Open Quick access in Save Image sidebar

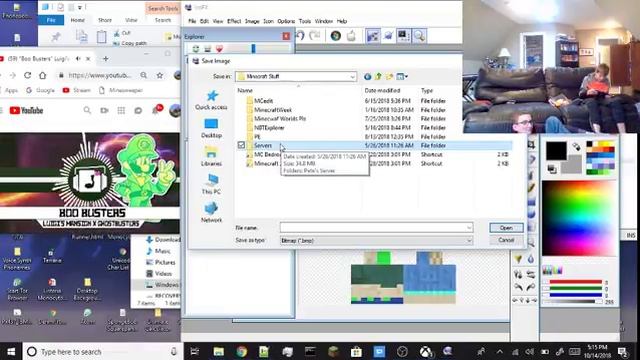pos(211,100)
